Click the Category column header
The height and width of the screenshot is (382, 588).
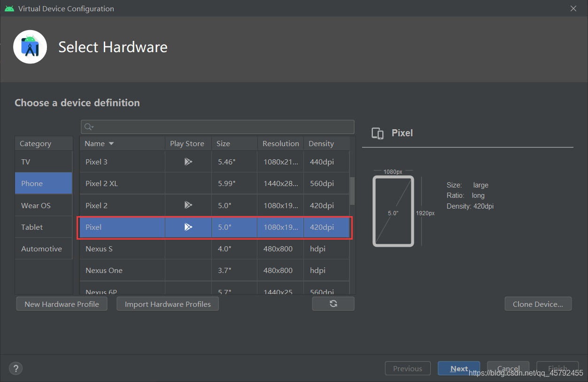coord(44,143)
